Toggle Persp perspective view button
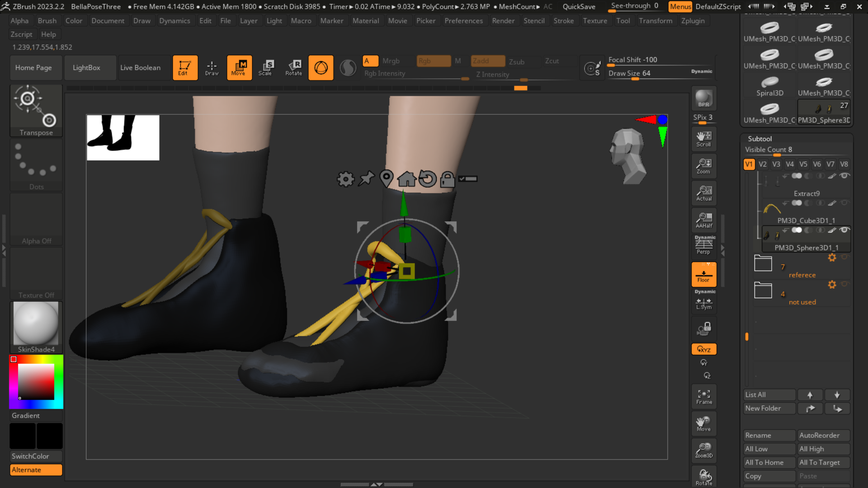The image size is (868, 488). (x=703, y=245)
